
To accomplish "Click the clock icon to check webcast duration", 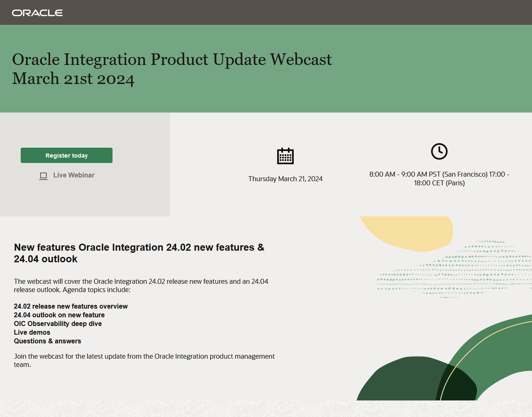I will pos(439,151).
